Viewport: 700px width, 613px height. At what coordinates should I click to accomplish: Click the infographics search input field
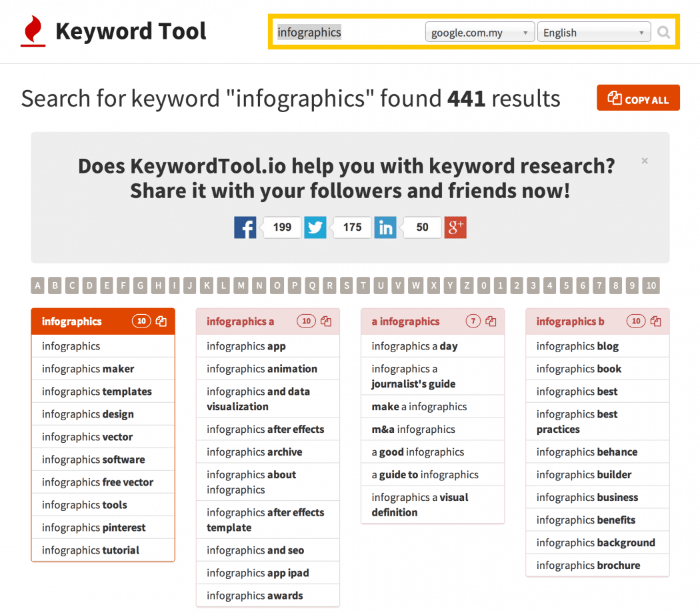(x=348, y=32)
